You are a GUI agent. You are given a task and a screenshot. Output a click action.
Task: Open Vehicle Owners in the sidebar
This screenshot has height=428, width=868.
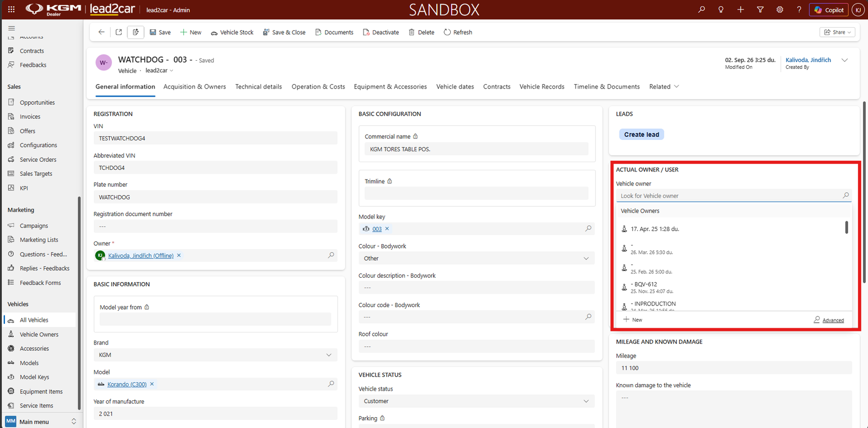(x=39, y=335)
